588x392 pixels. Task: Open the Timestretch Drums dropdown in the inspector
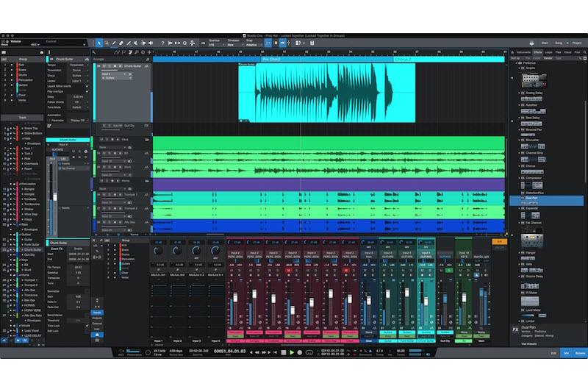click(x=78, y=70)
